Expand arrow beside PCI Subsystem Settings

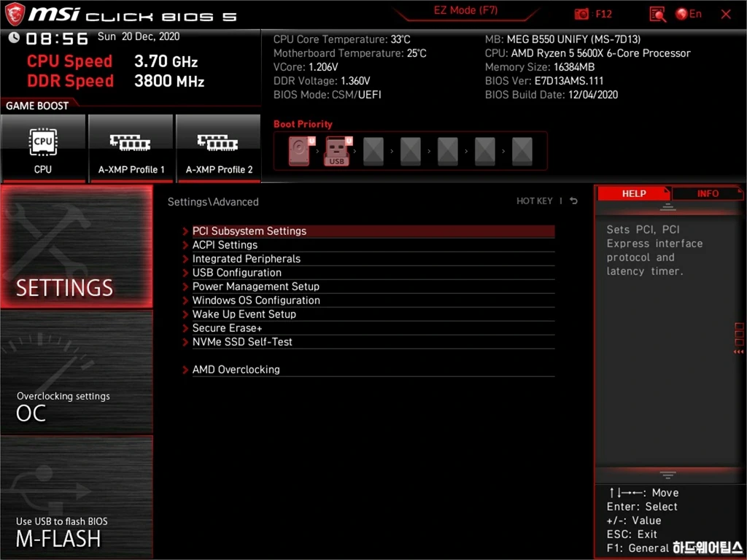(185, 231)
